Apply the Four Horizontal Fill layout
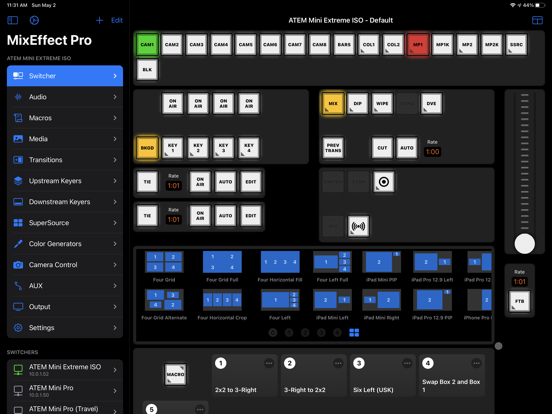Image resolution: width=552 pixels, height=414 pixels. pos(280,262)
